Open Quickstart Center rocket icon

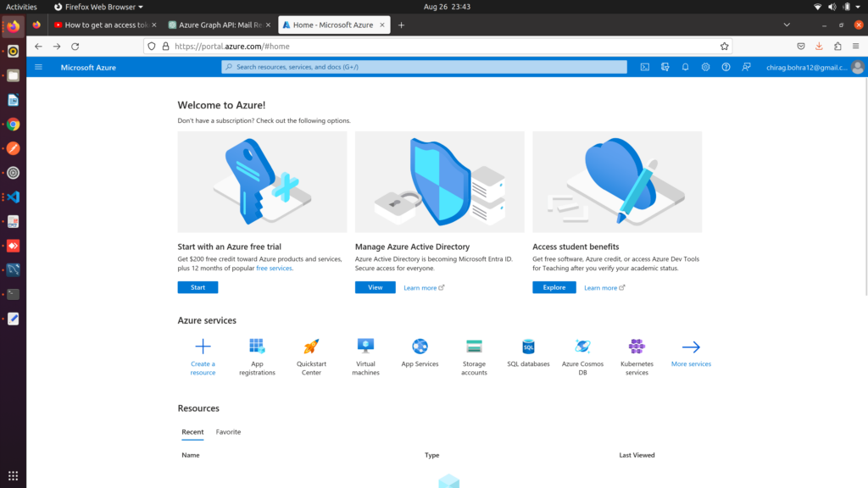[311, 347]
